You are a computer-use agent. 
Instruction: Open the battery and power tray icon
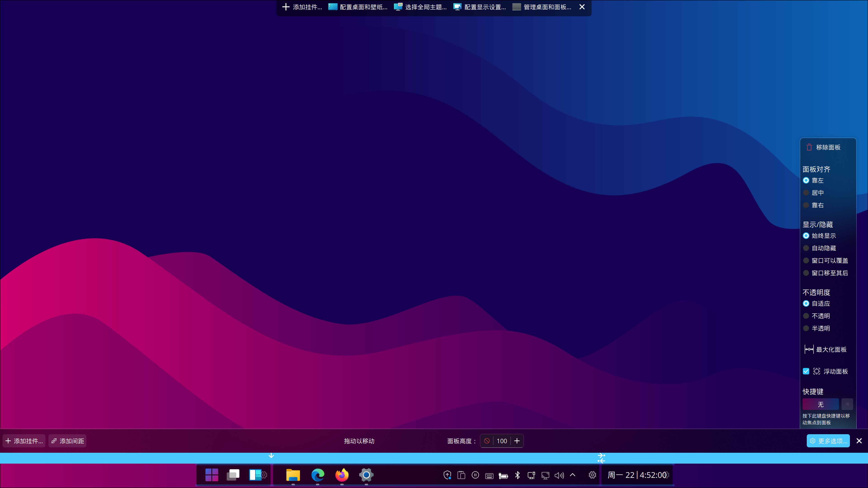coord(503,476)
